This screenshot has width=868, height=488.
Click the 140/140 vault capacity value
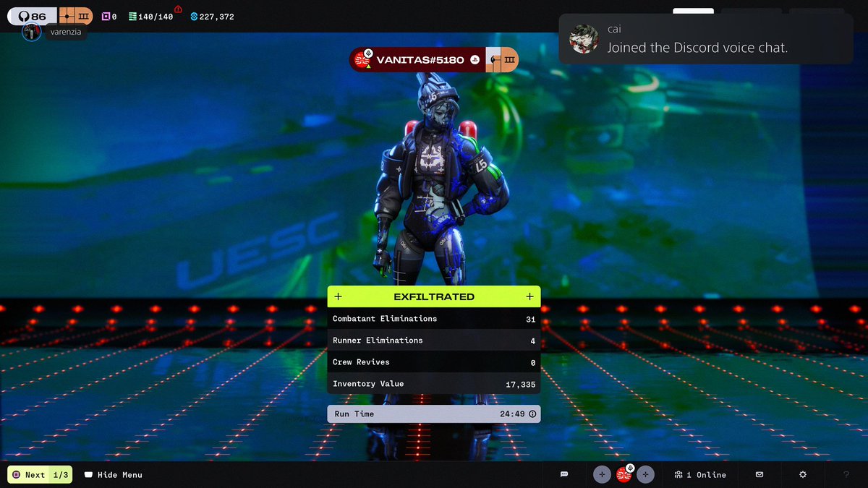pos(156,17)
